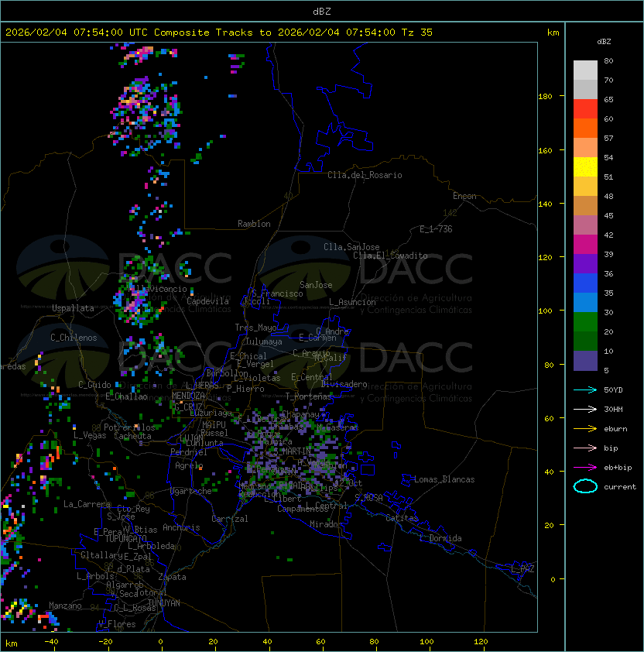
Task: Click the Composite Tracks timestamp header text
Action: tap(219, 33)
